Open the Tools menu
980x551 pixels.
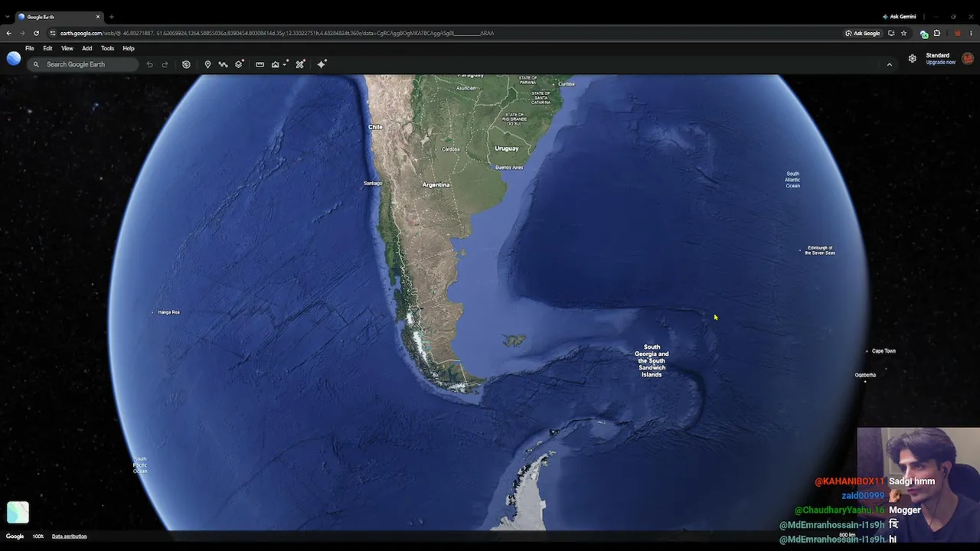coord(108,48)
